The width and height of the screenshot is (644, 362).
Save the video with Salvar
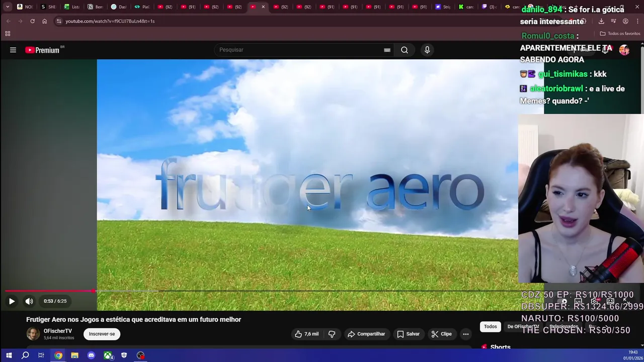coord(408,334)
